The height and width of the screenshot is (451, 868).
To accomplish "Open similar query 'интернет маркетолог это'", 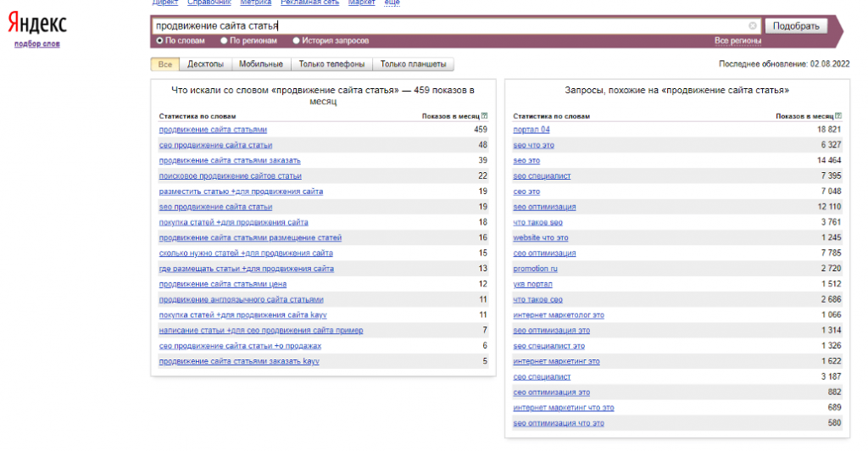I will pyautogui.click(x=559, y=315).
